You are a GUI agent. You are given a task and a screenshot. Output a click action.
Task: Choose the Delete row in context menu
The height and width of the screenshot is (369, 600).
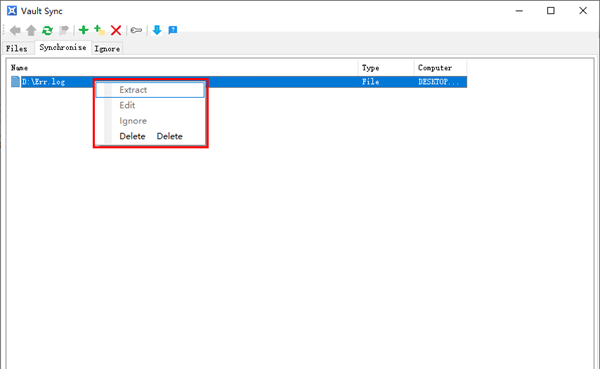coord(150,136)
